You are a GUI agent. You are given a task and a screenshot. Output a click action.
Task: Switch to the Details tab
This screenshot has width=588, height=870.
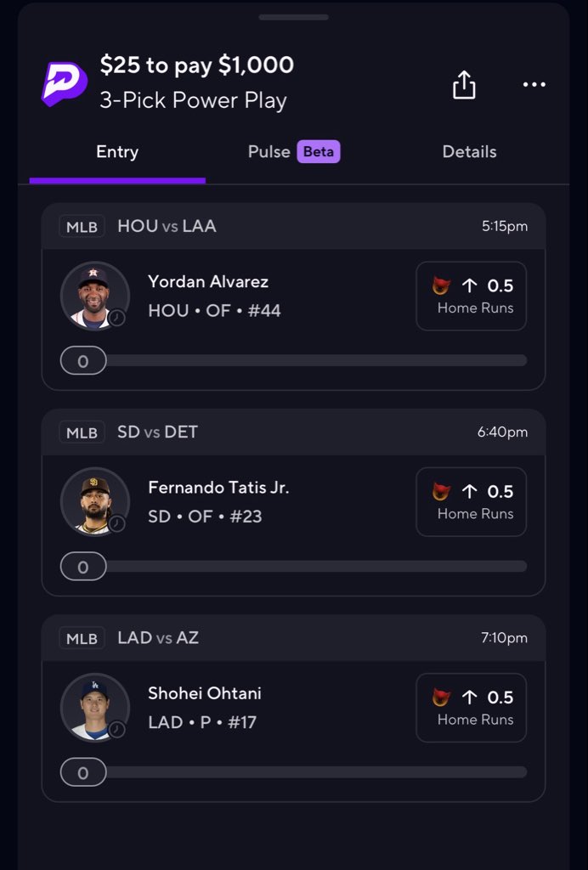(x=469, y=152)
